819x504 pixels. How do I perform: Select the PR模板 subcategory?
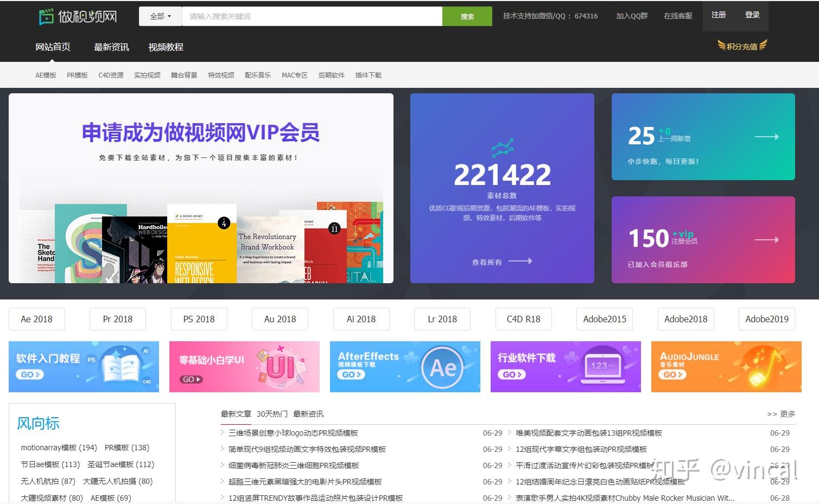coord(77,75)
